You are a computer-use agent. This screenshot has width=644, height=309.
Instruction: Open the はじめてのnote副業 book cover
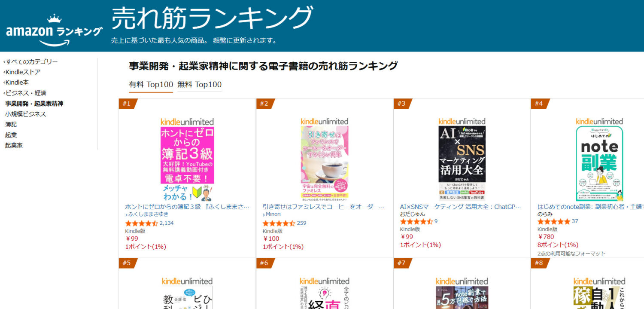click(x=599, y=163)
